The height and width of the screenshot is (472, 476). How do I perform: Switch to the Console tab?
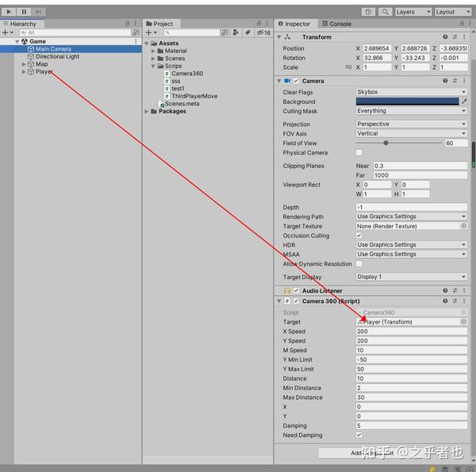[337, 24]
